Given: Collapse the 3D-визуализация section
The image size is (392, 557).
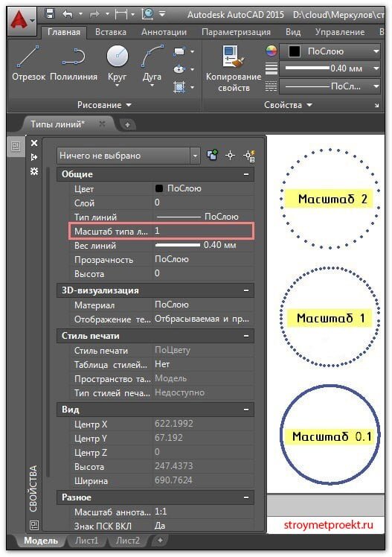Looking at the screenshot, I should tap(246, 290).
